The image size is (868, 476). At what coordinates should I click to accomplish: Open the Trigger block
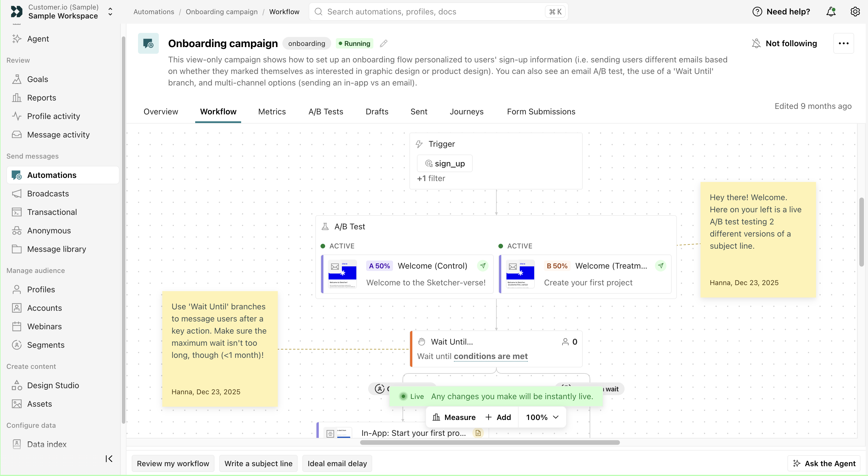pos(496,161)
